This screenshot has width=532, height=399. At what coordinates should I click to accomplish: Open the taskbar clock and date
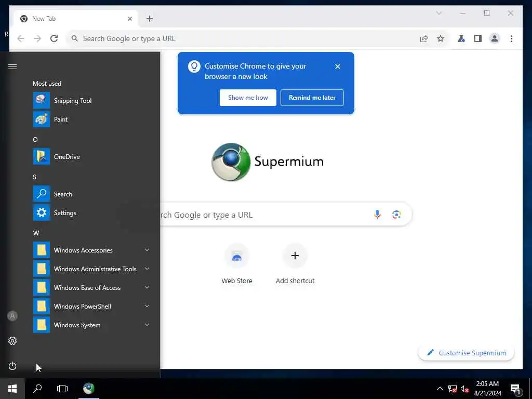pos(487,389)
